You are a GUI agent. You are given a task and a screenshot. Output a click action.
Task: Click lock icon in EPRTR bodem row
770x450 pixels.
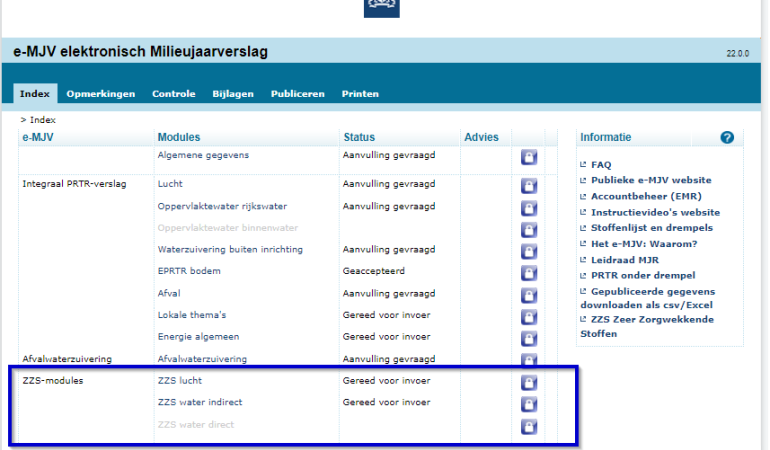click(x=529, y=273)
